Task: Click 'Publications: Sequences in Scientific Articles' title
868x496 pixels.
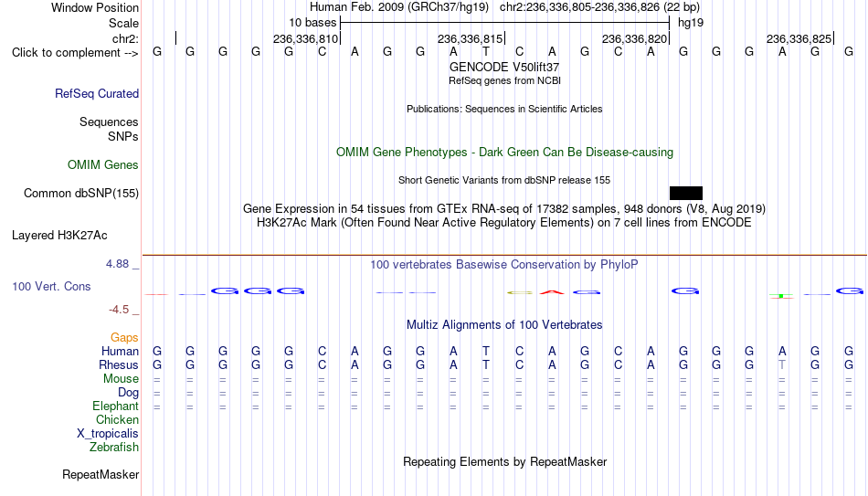Action: pyautogui.click(x=504, y=109)
